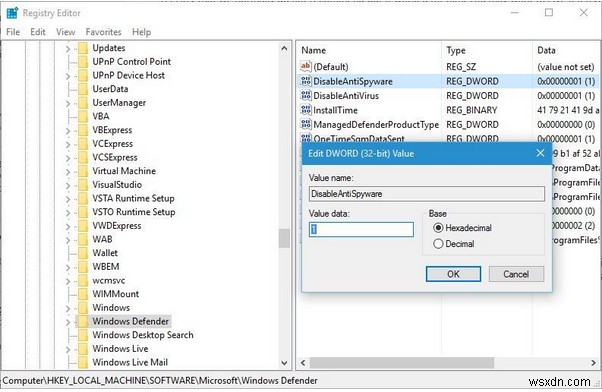Expand the VWDExpress key
Image resolution: width=602 pixels, height=392 pixels.
(68, 226)
